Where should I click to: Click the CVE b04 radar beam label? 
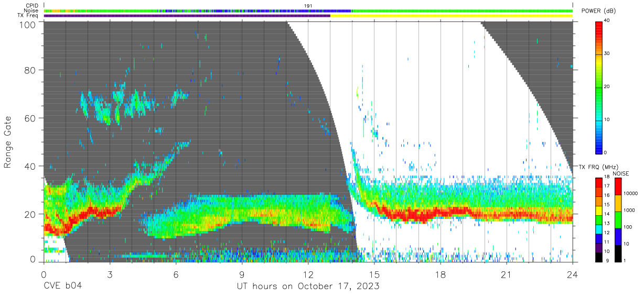tap(62, 286)
